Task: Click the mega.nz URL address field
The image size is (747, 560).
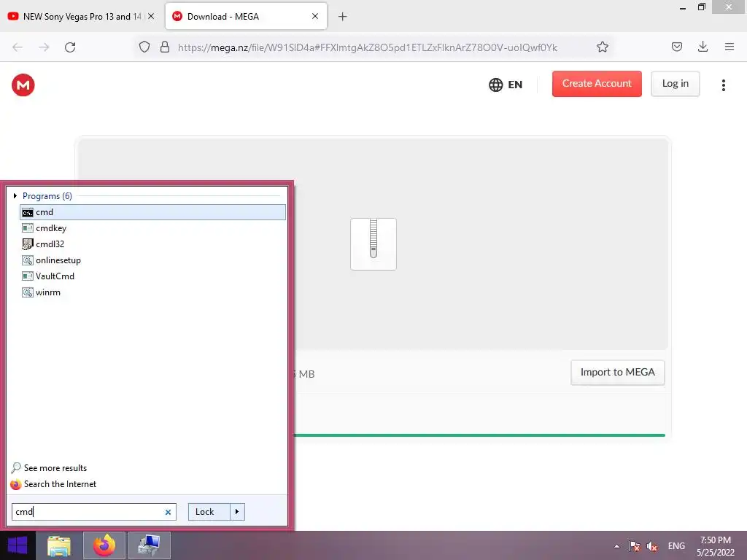Action: 368,47
